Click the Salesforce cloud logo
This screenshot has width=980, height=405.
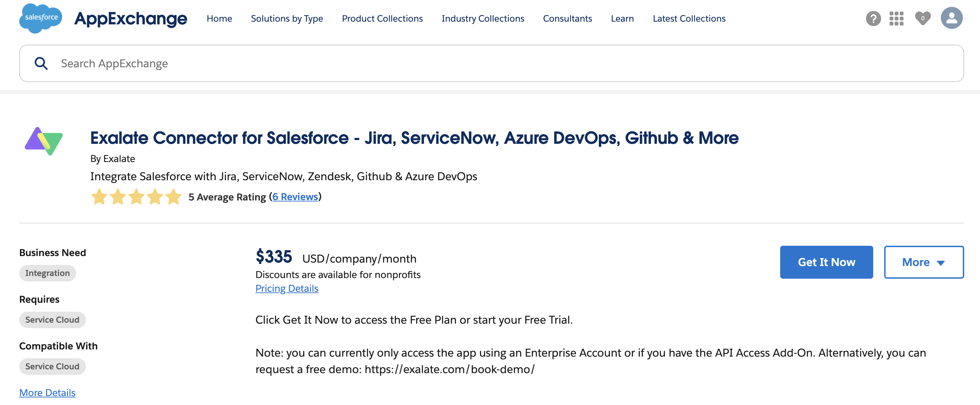point(40,18)
